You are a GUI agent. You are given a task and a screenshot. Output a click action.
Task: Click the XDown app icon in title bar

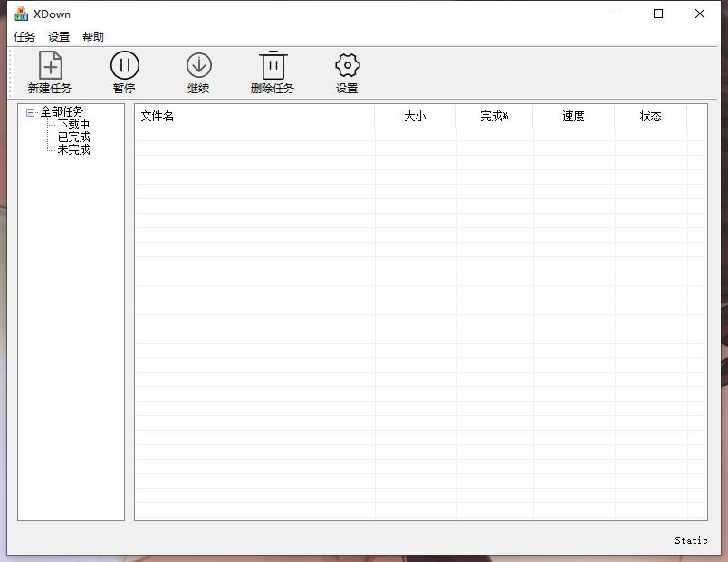[20, 14]
